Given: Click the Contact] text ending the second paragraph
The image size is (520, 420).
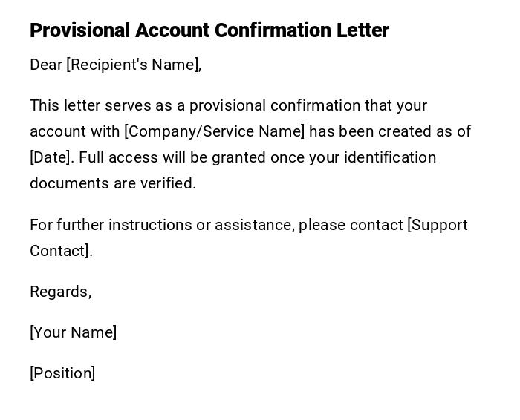Looking at the screenshot, I should (60, 251).
